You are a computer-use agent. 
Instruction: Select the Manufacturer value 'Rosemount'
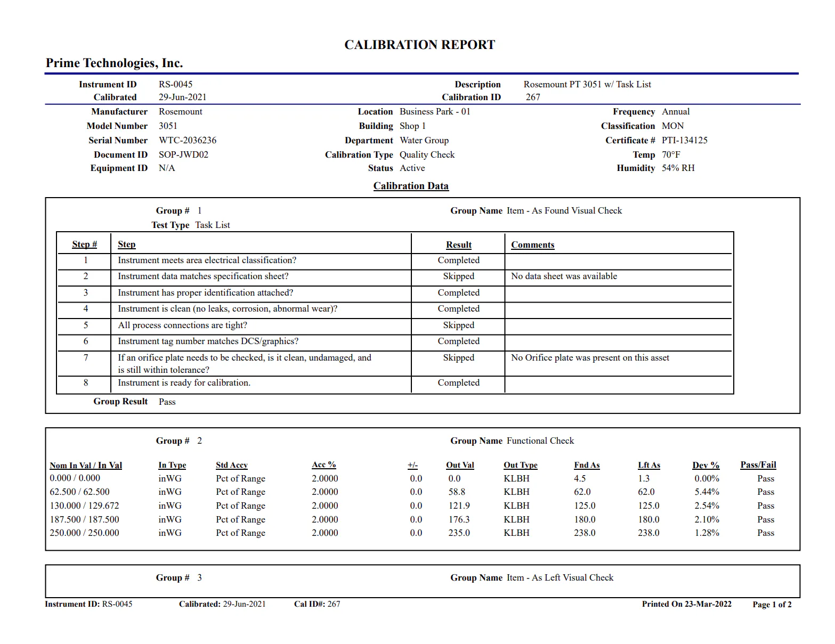(x=181, y=111)
